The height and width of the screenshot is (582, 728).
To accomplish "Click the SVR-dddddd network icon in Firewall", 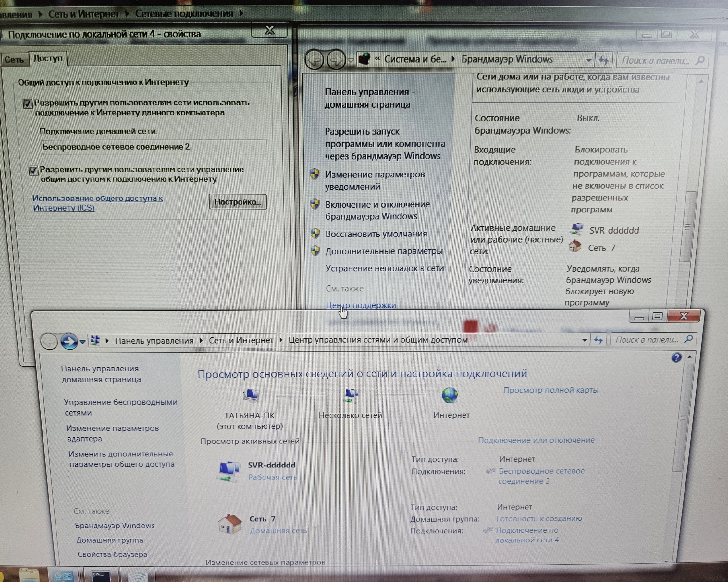I will pyautogui.click(x=577, y=229).
